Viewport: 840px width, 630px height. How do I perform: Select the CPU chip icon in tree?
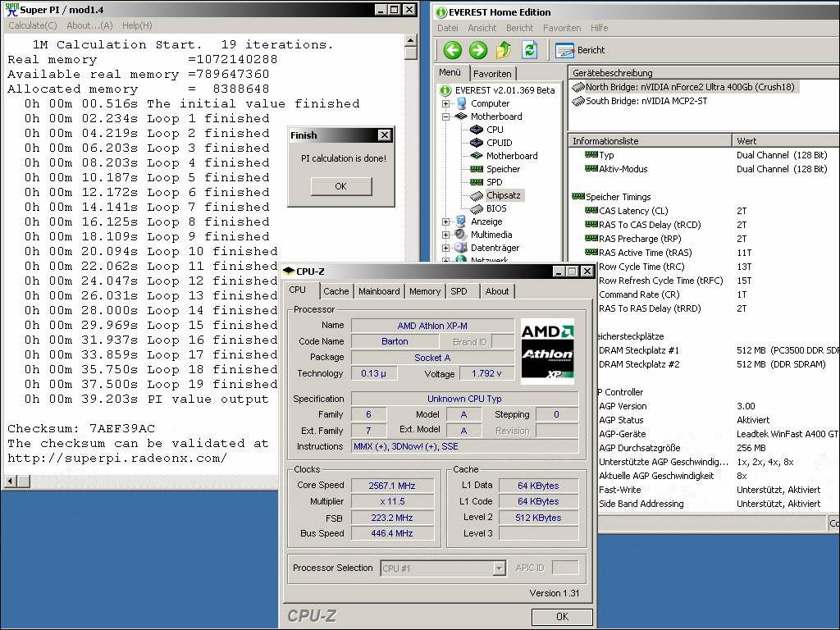[x=477, y=130]
